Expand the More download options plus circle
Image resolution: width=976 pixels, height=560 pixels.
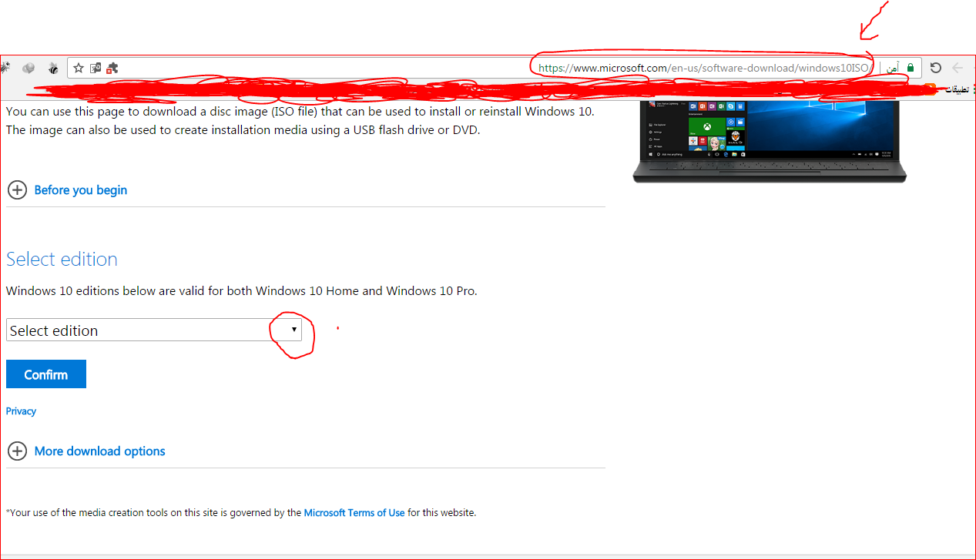(17, 451)
